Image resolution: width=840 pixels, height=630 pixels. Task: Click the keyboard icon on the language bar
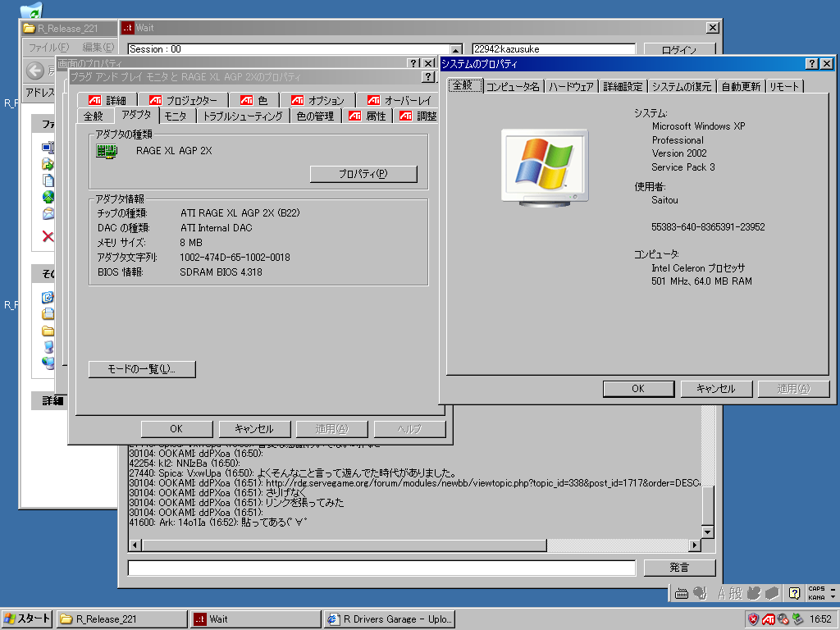[682, 592]
